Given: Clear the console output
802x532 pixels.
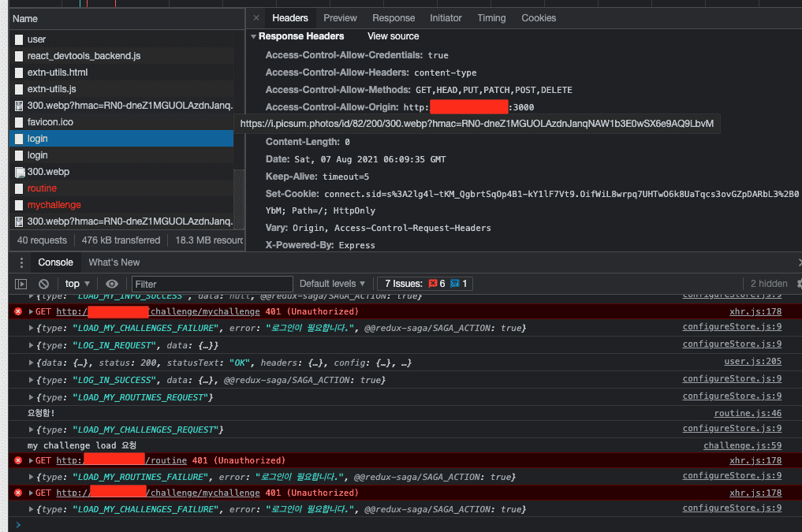Looking at the screenshot, I should pyautogui.click(x=44, y=284).
